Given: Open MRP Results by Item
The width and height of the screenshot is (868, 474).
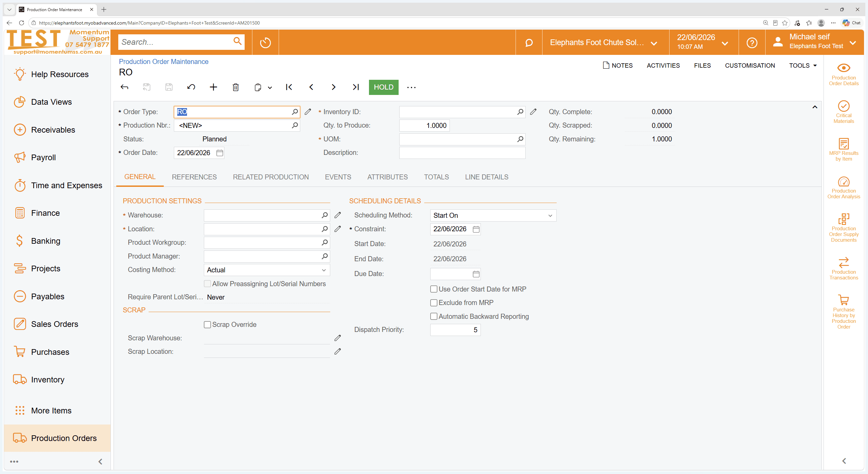Looking at the screenshot, I should point(843,150).
